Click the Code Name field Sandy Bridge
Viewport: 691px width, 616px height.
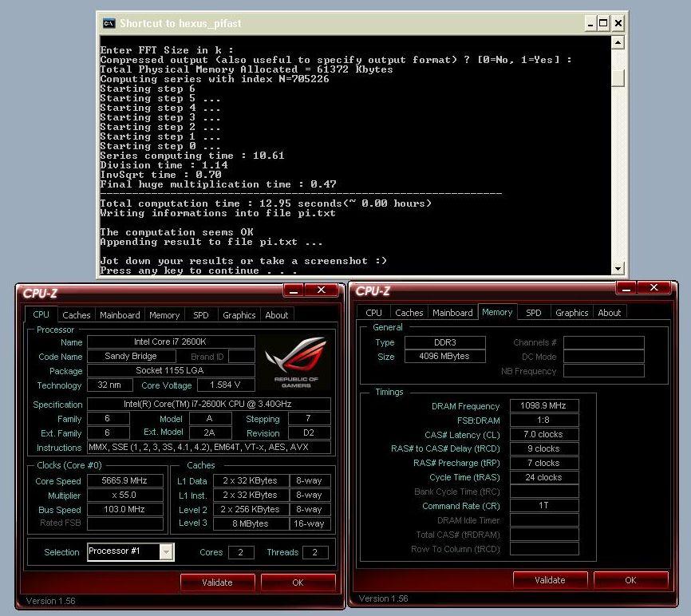coord(131,356)
